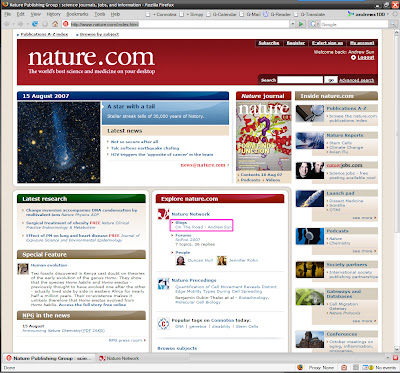Switch to the Nature Network tab
The image size is (400, 373).
coord(119,359)
